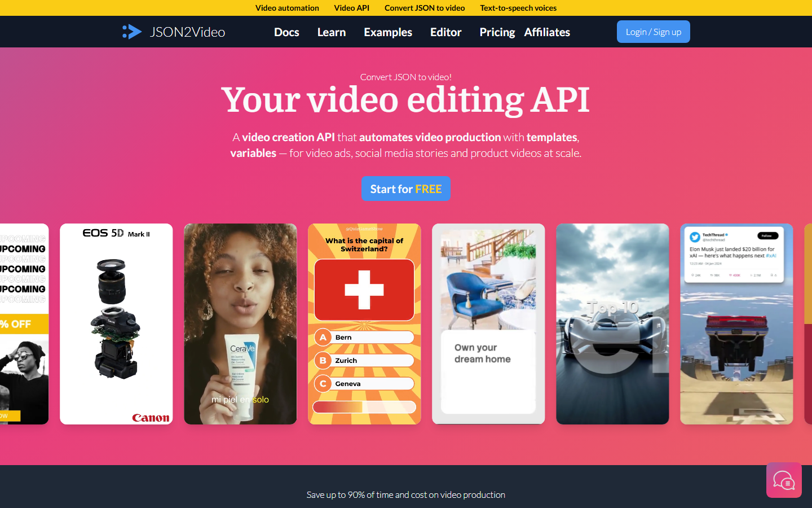Open Convert JSON to video link
The image size is (812, 508).
(x=425, y=8)
